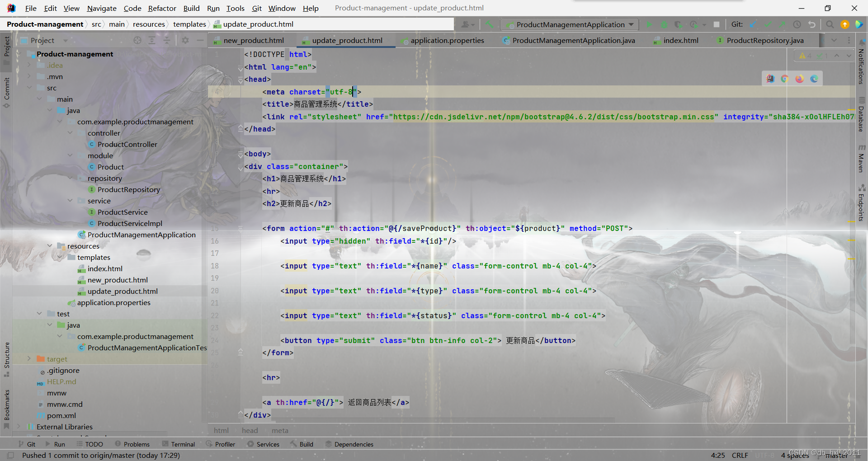
Task: Hide the Project tool window
Action: point(200,40)
